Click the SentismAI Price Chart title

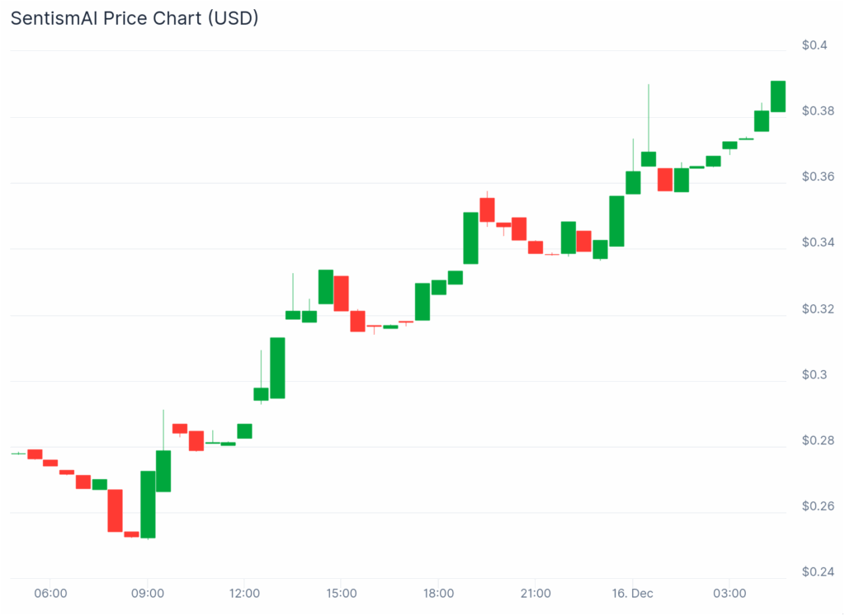[135, 18]
